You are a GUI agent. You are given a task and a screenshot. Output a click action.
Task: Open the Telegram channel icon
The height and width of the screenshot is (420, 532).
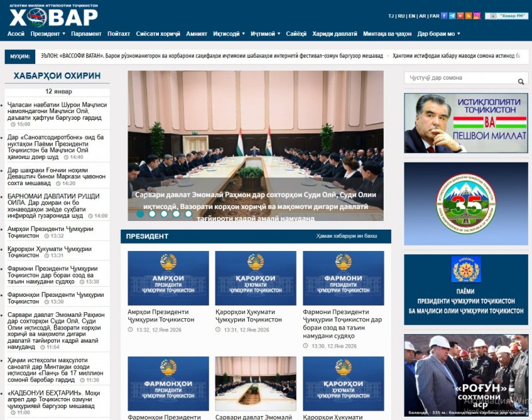tap(452, 15)
